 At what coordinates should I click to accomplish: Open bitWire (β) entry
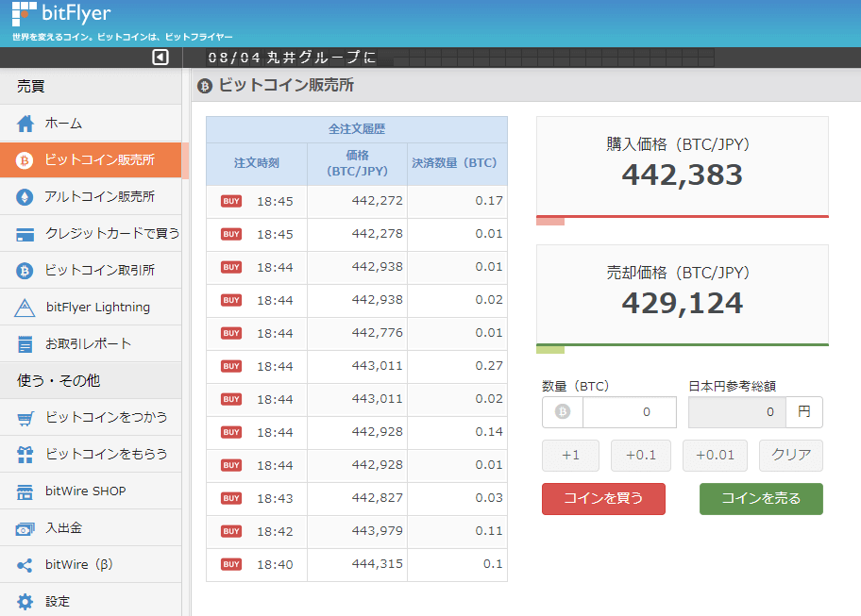click(91, 564)
